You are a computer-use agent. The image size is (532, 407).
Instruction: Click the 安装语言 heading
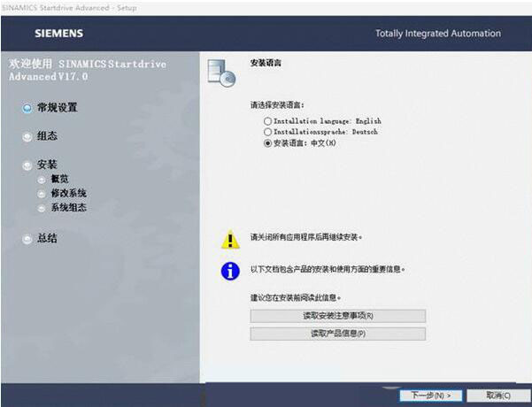click(x=266, y=63)
